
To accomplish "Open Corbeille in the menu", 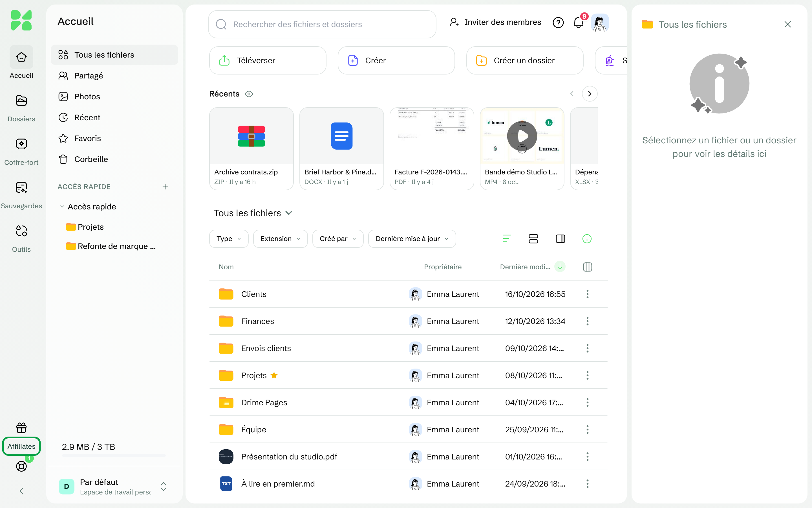I will tap(114, 159).
